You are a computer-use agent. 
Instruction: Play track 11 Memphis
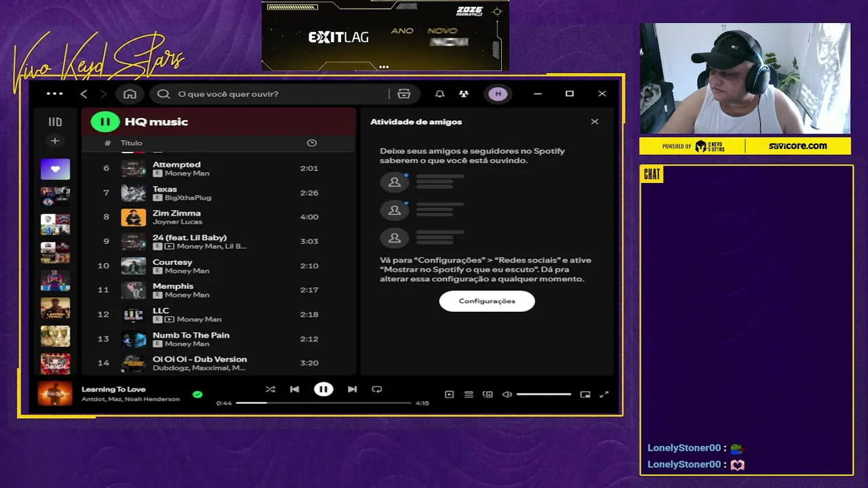[218, 290]
